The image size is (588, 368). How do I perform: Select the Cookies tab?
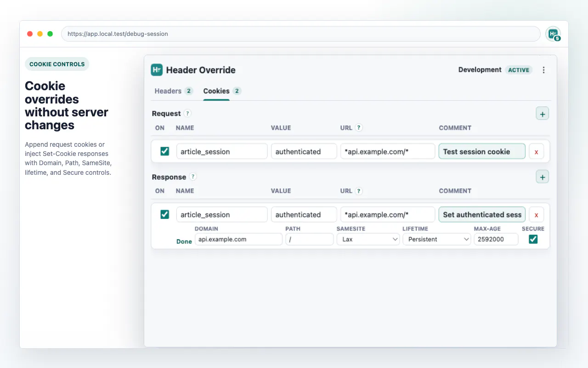222,91
